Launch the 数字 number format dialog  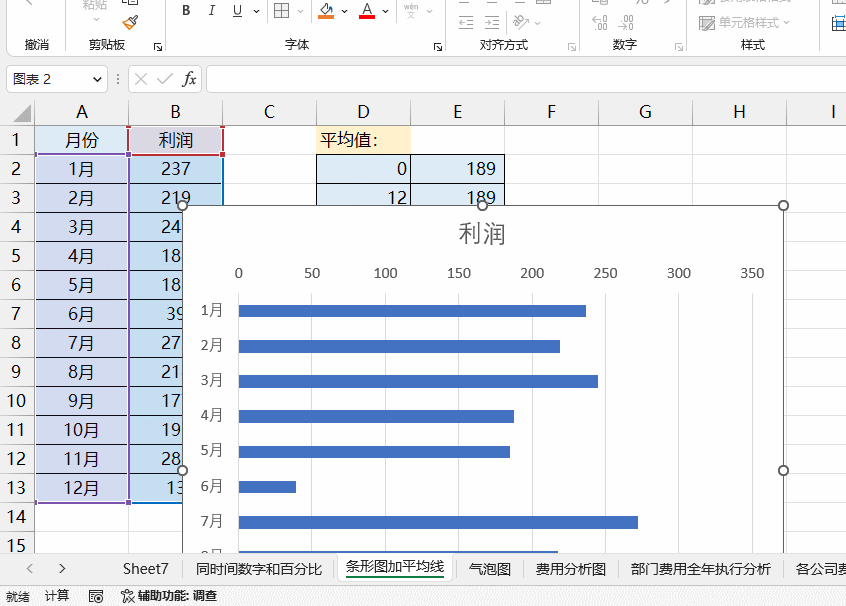tap(679, 47)
